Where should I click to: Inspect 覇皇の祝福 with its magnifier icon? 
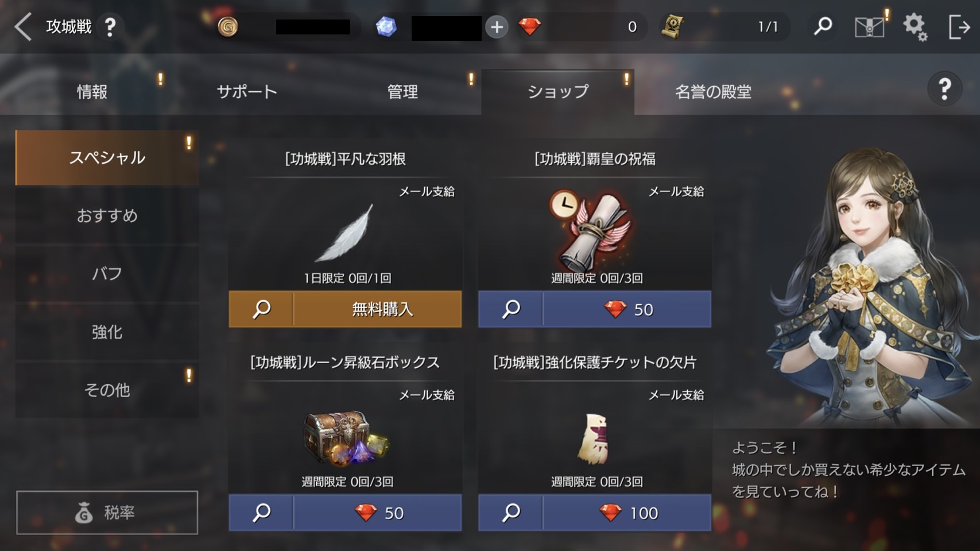(x=511, y=309)
